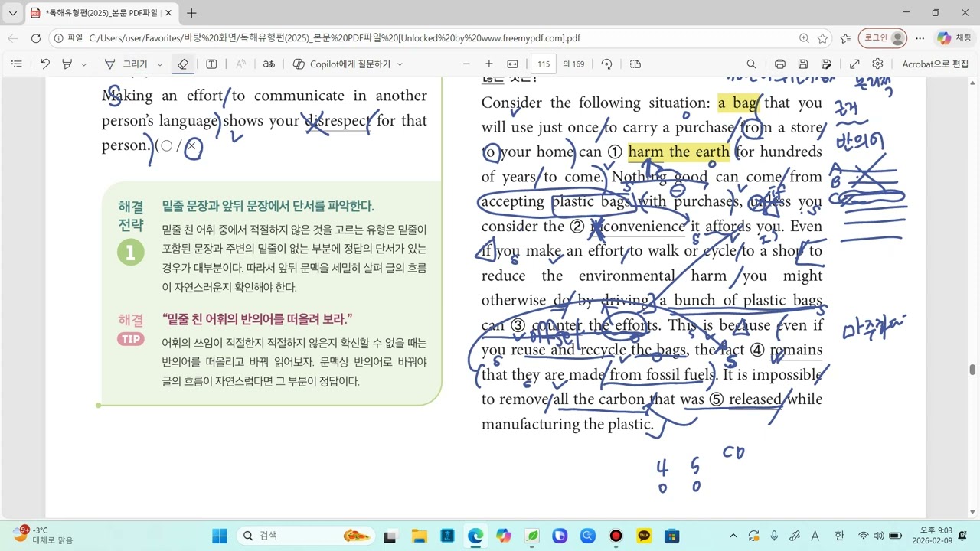Screen dimensions: 980x551
Task: Rotate the PDF page
Action: tap(606, 64)
